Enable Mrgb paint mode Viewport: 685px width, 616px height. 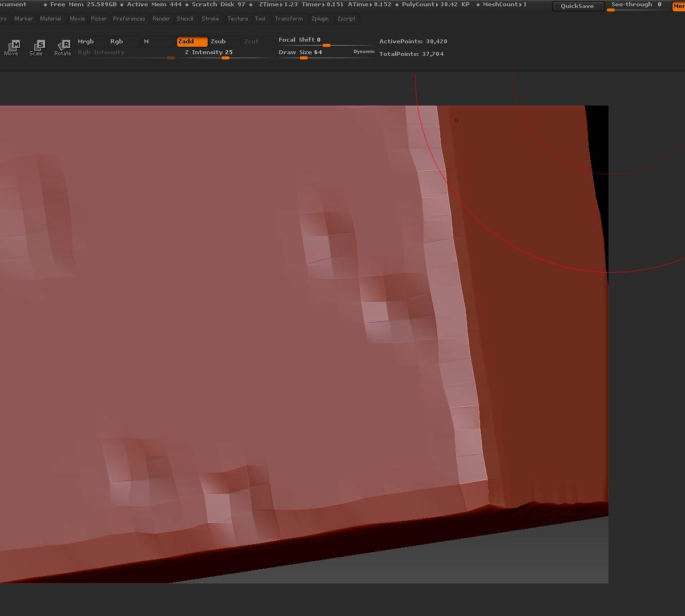click(91, 42)
